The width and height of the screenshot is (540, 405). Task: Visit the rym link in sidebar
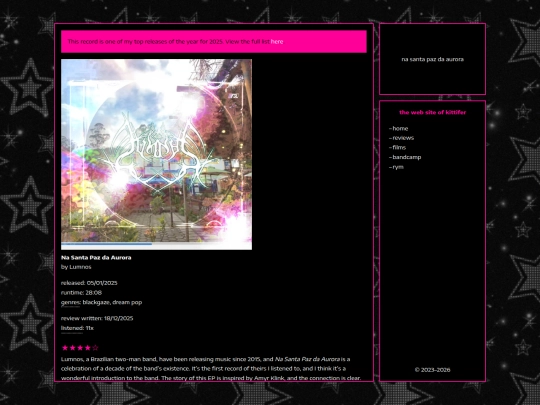[398, 167]
